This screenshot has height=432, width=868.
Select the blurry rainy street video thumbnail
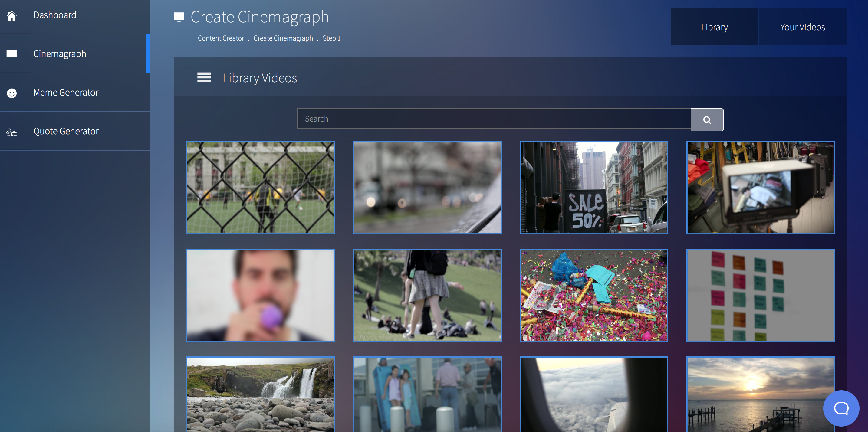[427, 187]
